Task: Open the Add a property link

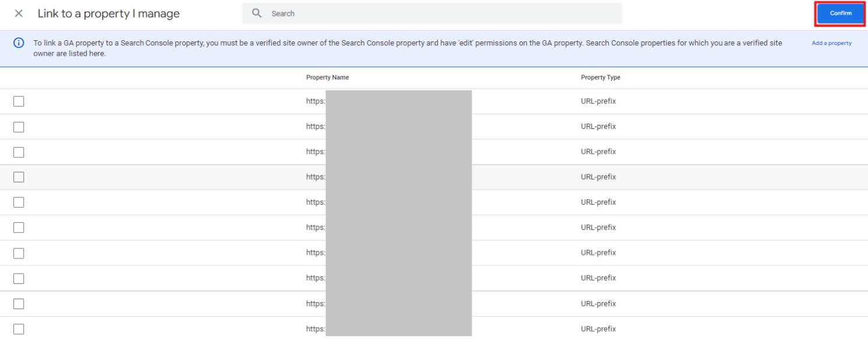Action: (831, 43)
